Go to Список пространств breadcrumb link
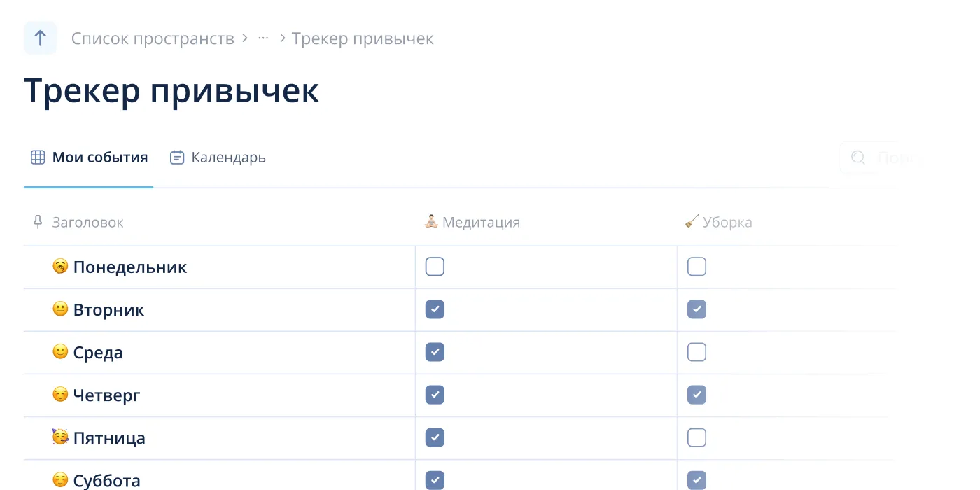This screenshot has width=980, height=490. click(153, 38)
